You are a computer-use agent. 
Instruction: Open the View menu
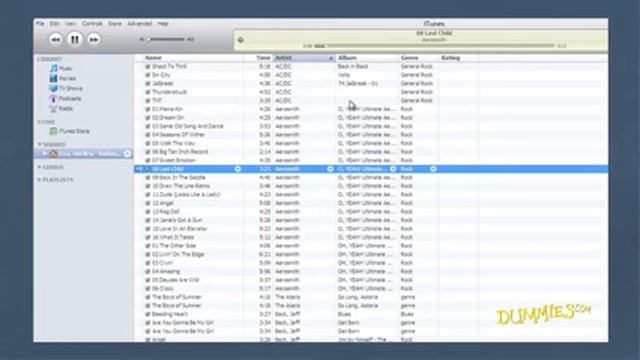(x=71, y=24)
